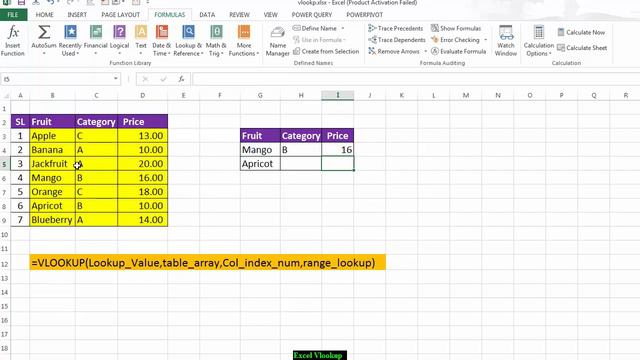Expand Define Name dropdown arrow
The height and width of the screenshot is (360, 640).
[343, 28]
